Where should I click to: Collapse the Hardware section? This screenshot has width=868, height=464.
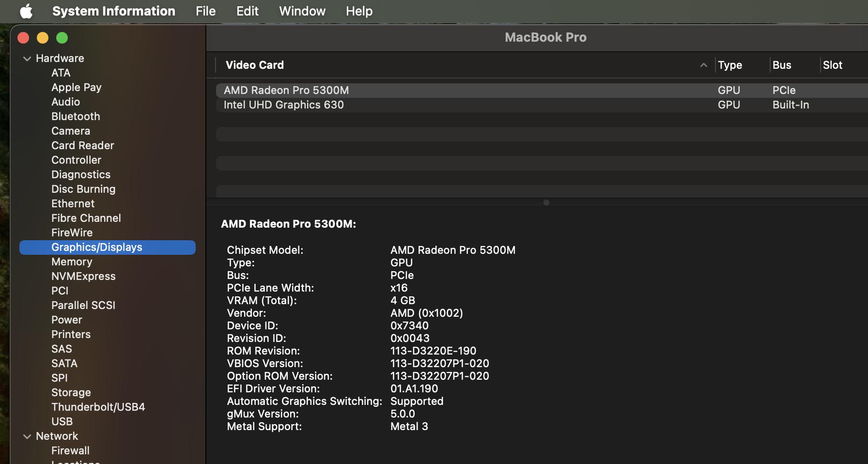pos(27,59)
